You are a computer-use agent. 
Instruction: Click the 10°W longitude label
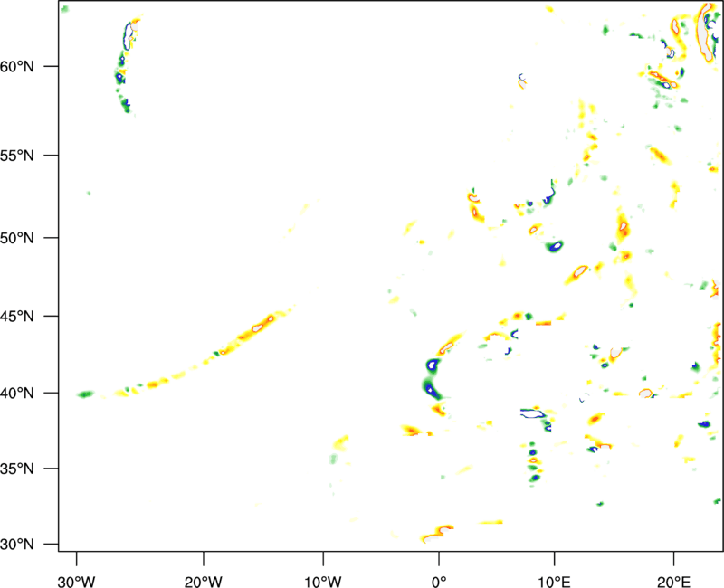(x=323, y=582)
